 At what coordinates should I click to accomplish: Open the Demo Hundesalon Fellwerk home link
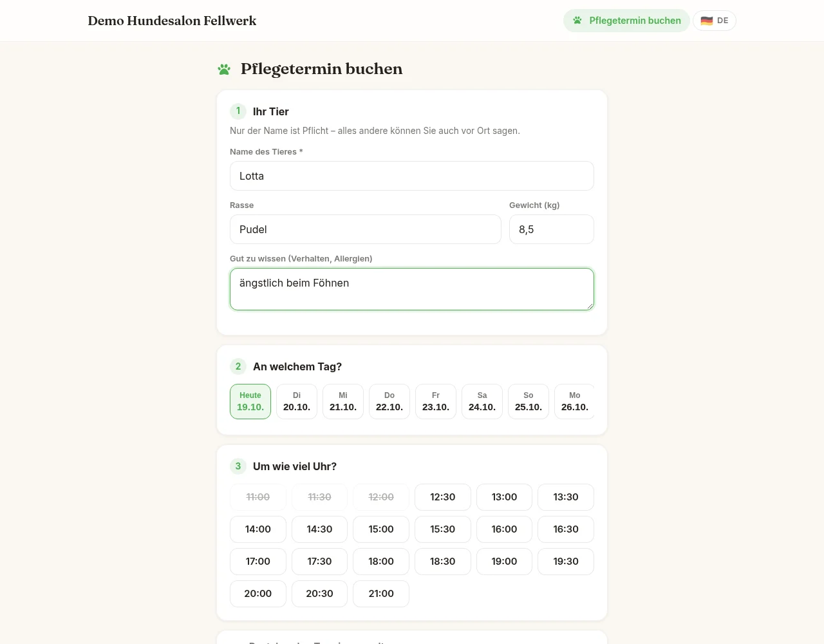172,21
